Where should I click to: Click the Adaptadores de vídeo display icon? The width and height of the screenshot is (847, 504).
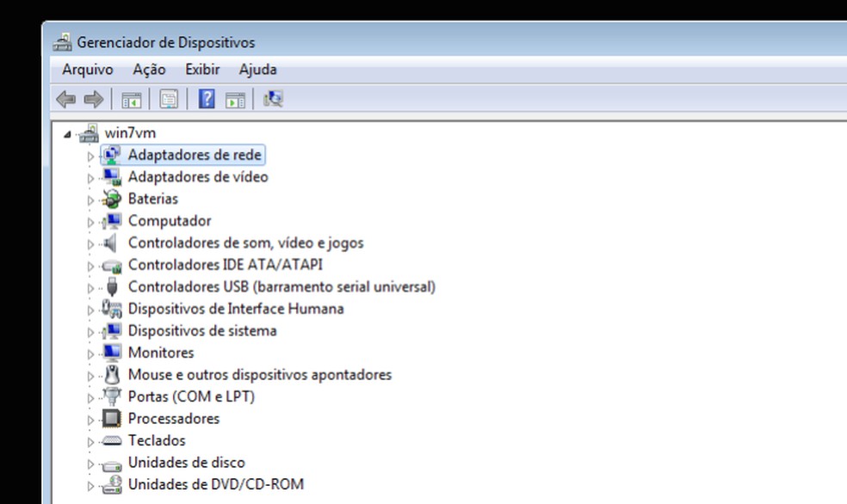pyautogui.click(x=112, y=177)
